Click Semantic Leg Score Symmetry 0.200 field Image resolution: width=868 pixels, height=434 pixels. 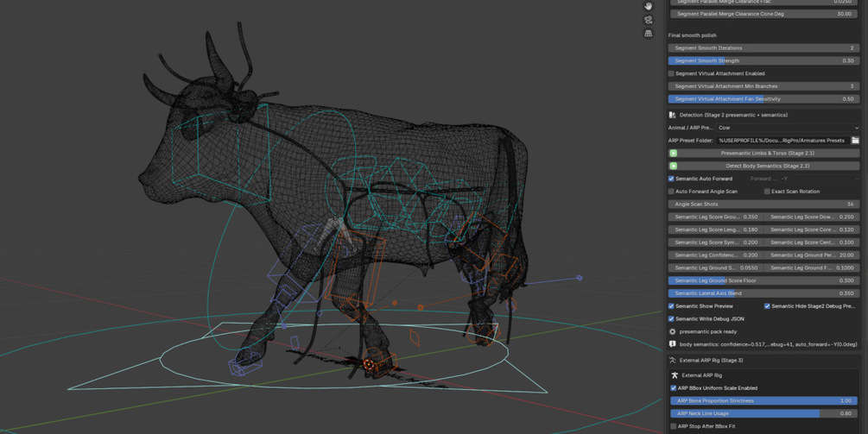[x=716, y=242]
